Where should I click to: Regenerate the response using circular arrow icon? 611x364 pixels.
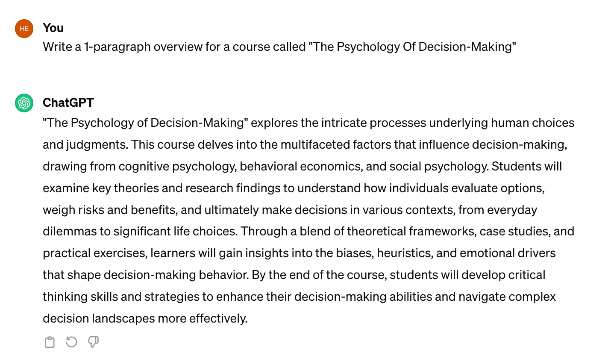point(71,342)
